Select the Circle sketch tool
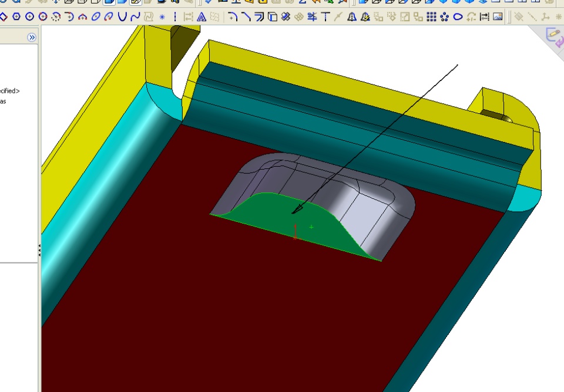Screen dimensions: 564x392 tap(30, 16)
